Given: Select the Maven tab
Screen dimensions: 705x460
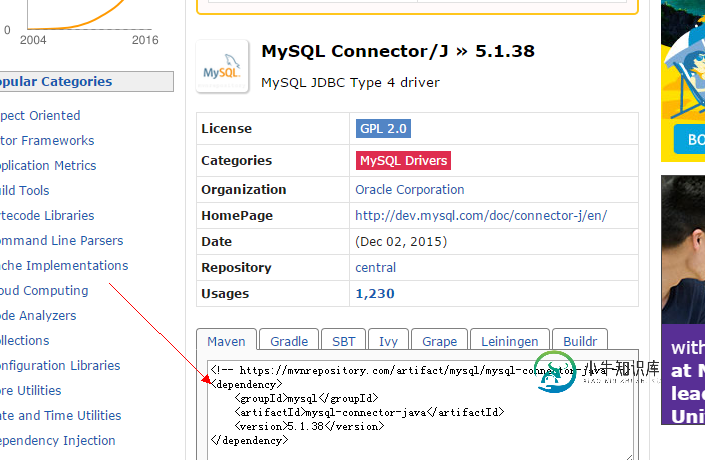Looking at the screenshot, I should 226,341.
